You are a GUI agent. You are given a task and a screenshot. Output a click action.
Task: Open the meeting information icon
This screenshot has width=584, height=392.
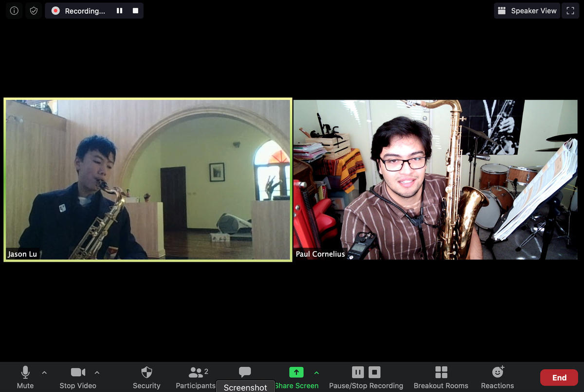pos(14,11)
